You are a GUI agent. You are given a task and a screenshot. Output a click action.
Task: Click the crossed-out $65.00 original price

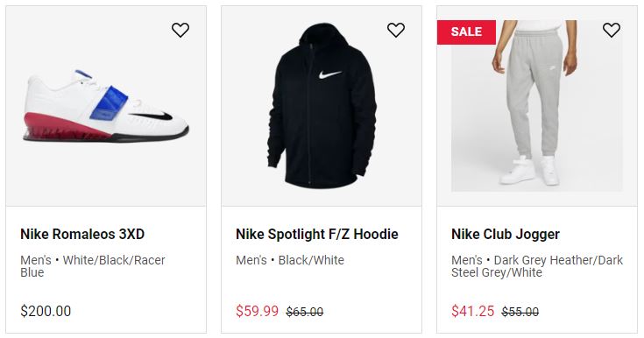pos(305,312)
